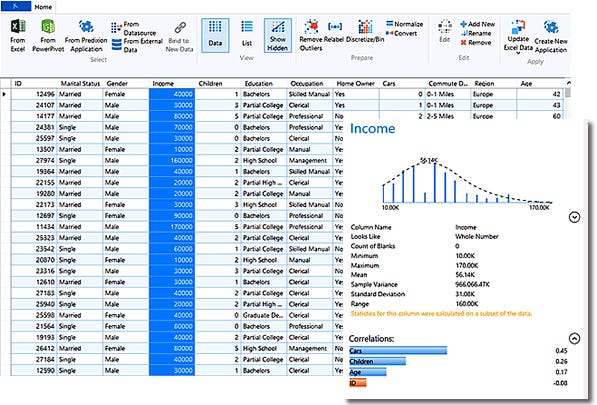Click the Children column header
597x405 pixels.
coord(218,83)
